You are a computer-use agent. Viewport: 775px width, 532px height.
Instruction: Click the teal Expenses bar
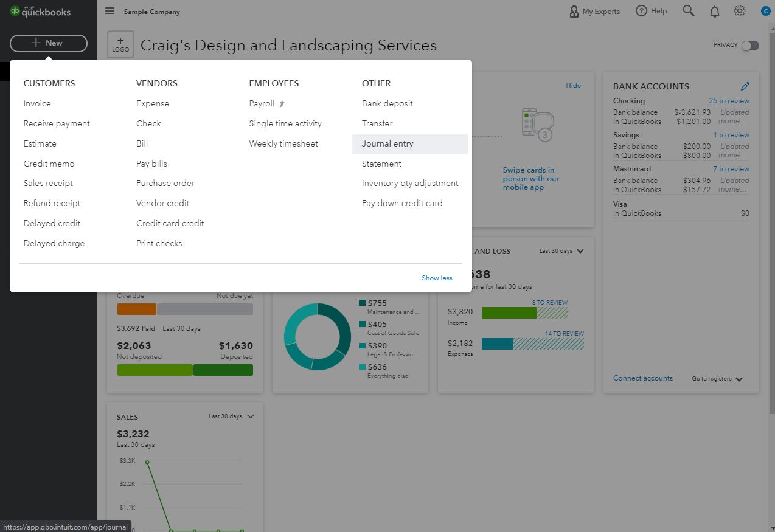(498, 344)
